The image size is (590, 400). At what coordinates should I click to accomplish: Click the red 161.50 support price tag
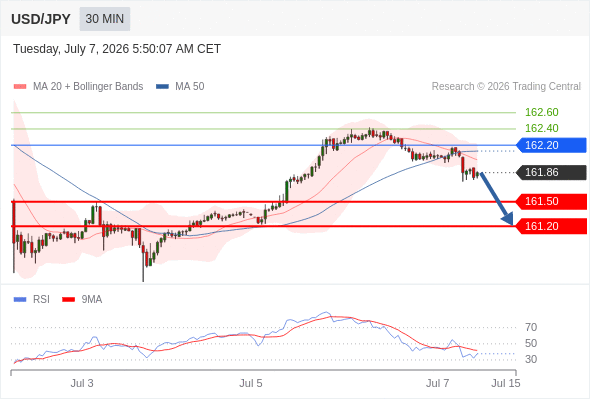tap(551, 201)
